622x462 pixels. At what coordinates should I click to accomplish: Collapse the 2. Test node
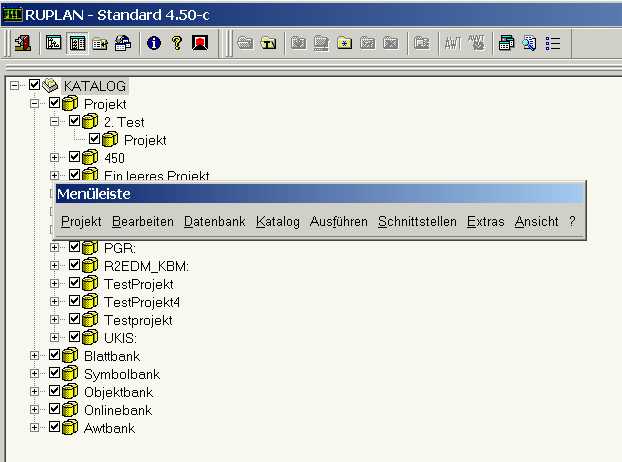[x=54, y=121]
